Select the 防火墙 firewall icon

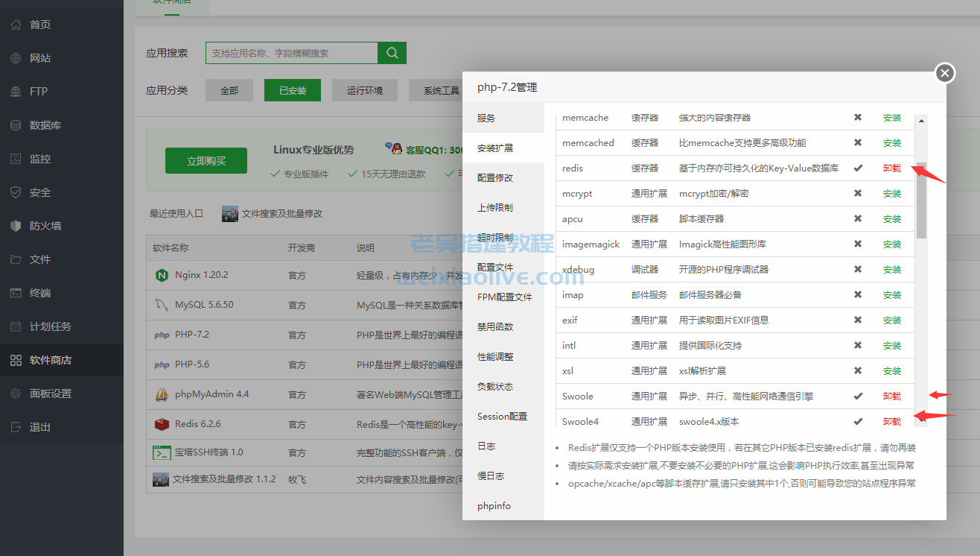click(x=16, y=226)
